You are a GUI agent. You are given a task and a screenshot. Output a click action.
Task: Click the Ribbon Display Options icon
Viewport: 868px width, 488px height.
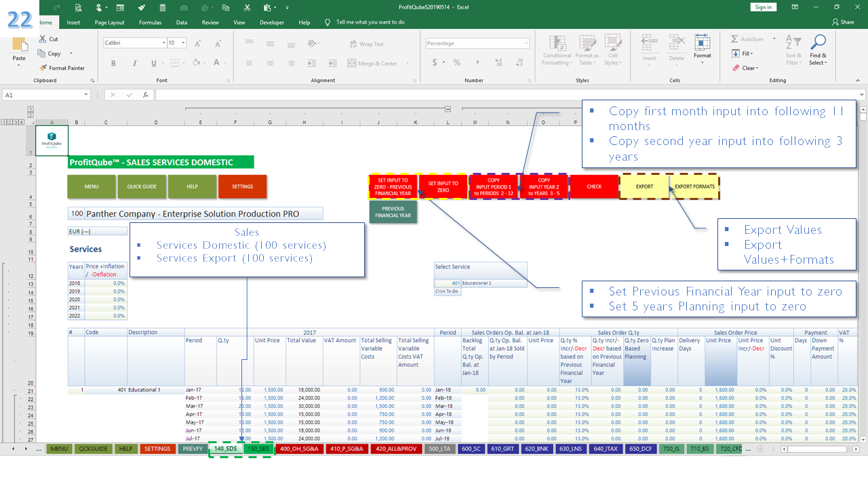pos(796,7)
